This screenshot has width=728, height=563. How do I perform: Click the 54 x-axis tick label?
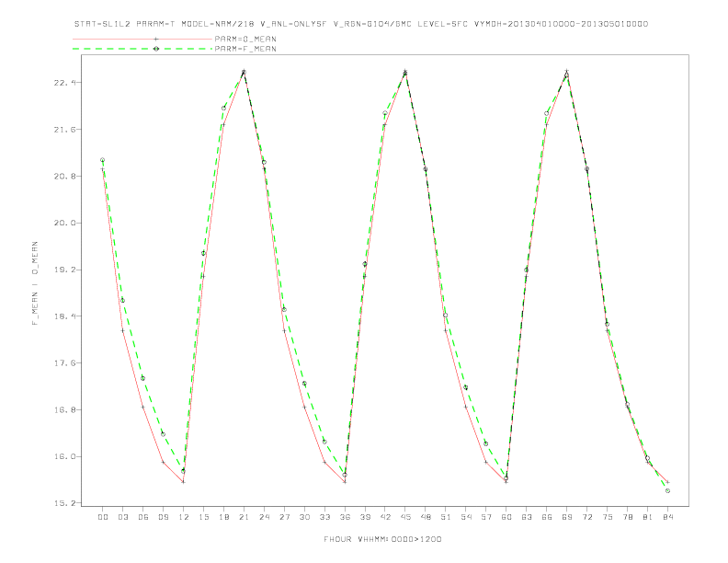(x=466, y=517)
